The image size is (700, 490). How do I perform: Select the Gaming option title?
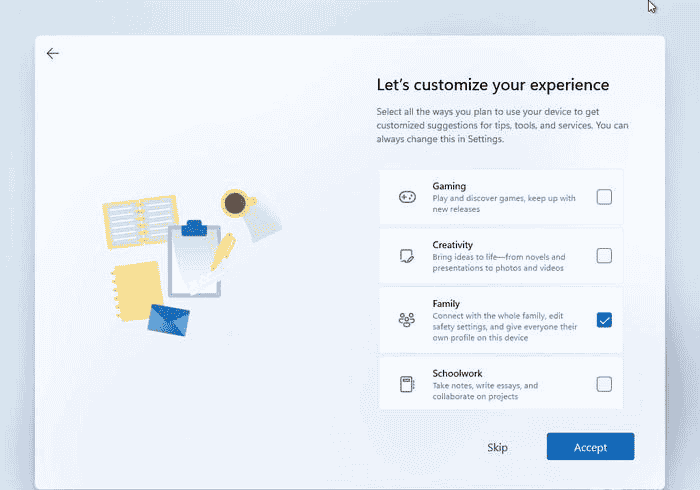pos(450,186)
